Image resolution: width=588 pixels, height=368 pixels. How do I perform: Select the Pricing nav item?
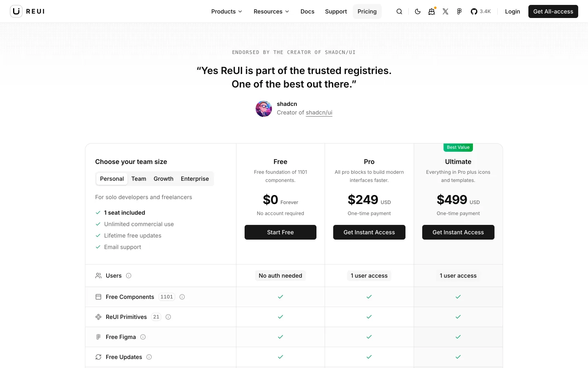[367, 11]
